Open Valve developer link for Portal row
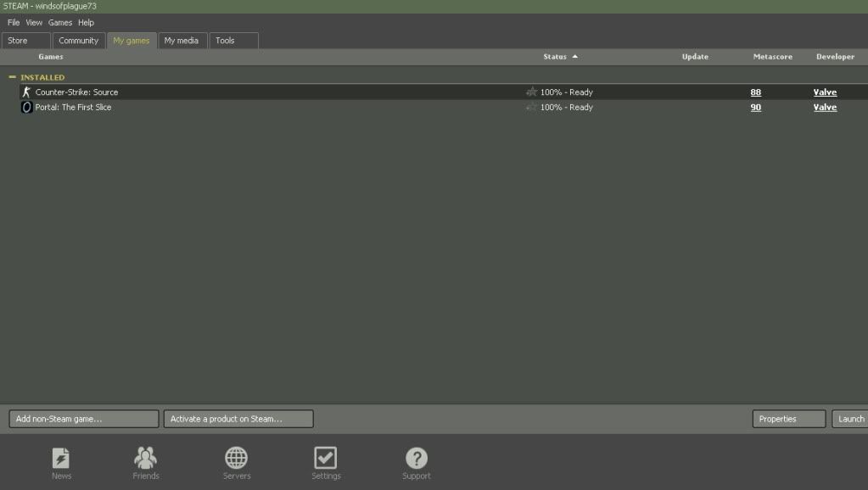 [x=825, y=108]
